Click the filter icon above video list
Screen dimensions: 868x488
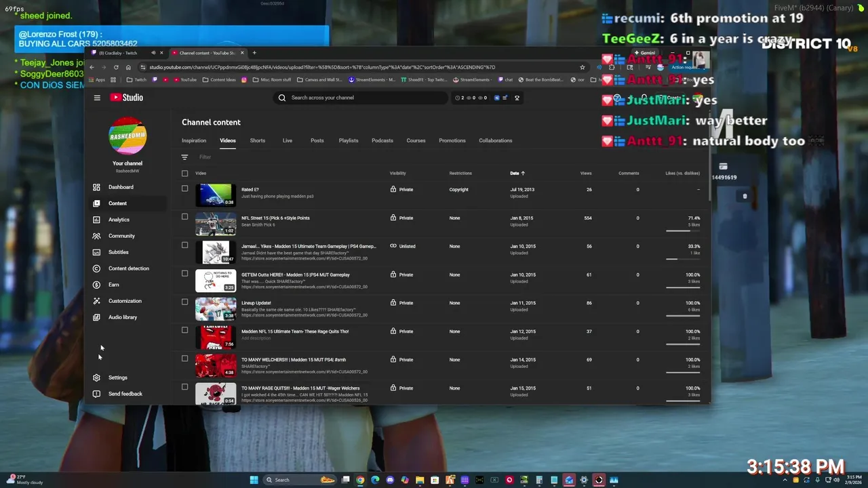(184, 157)
